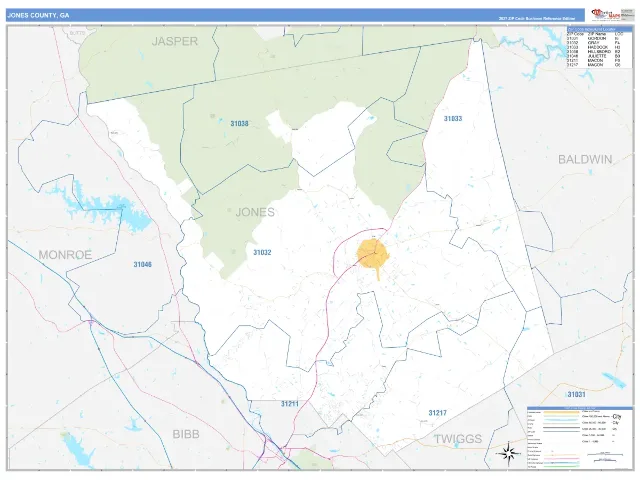Select the JONES county label
This screenshot has width=640, height=480.
pyautogui.click(x=255, y=212)
